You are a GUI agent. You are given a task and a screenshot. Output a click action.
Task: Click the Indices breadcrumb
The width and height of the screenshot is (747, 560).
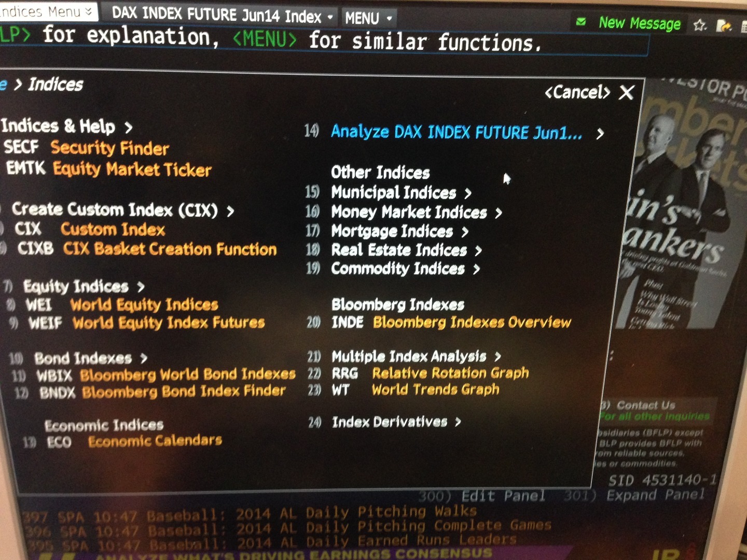click(56, 85)
